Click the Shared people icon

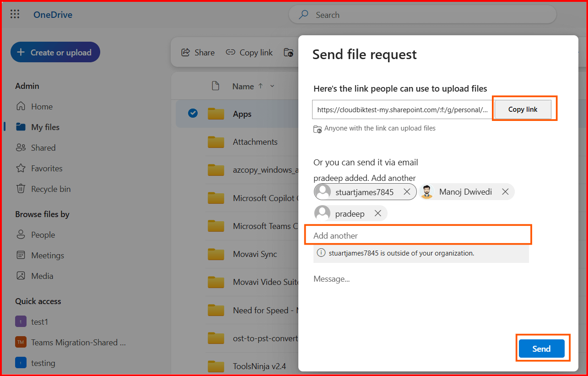21,147
